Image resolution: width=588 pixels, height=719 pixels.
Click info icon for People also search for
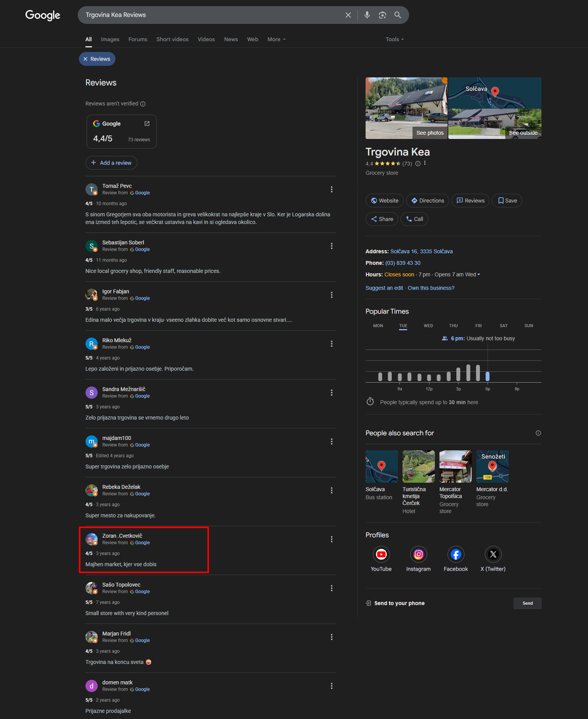538,433
